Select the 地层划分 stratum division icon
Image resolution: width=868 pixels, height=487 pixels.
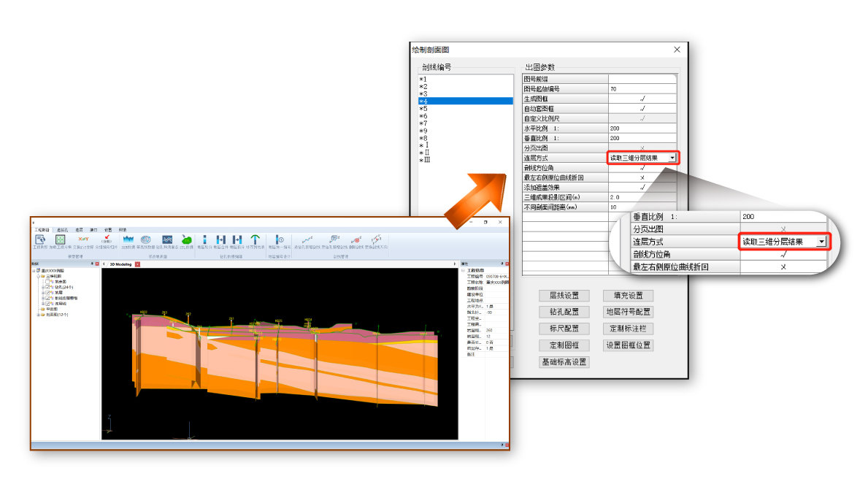pos(205,239)
